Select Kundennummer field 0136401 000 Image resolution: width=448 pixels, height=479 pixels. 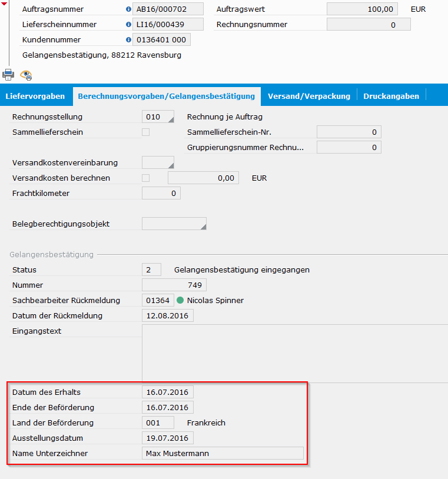click(x=161, y=39)
